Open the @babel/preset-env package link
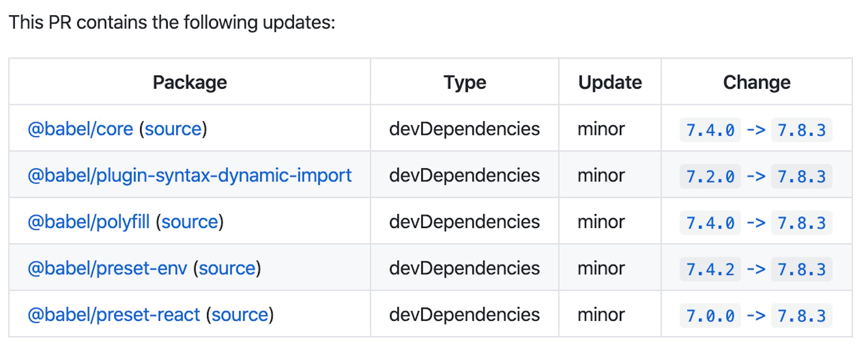868x347 pixels. click(107, 268)
